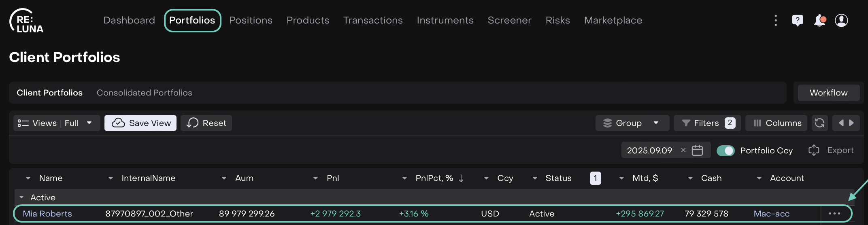
Task: Toggle the Portfolio Ccy switch
Action: click(725, 151)
